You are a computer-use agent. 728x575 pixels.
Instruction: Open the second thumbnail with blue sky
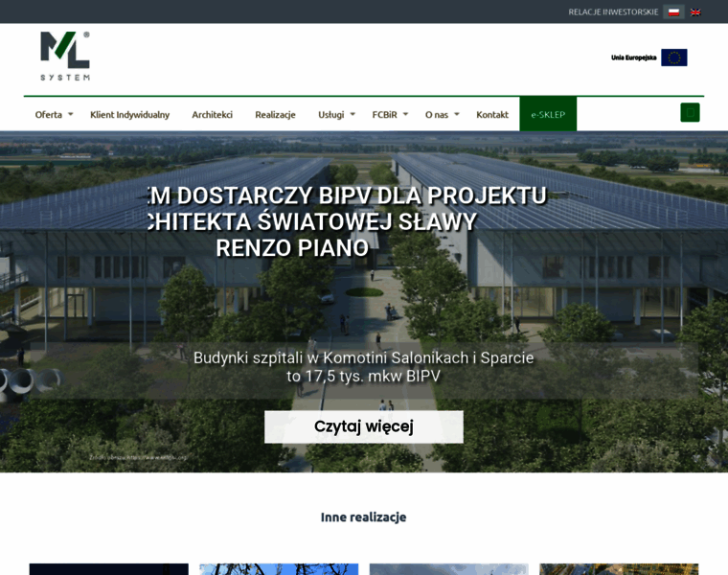[x=279, y=569]
